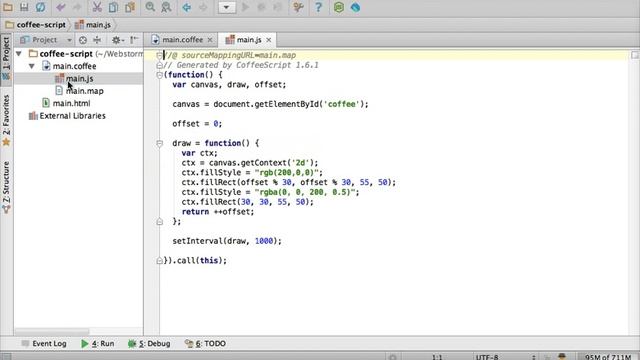Click the Redo toolbar icon
This screenshot has width=640, height=360.
(x=77, y=7)
